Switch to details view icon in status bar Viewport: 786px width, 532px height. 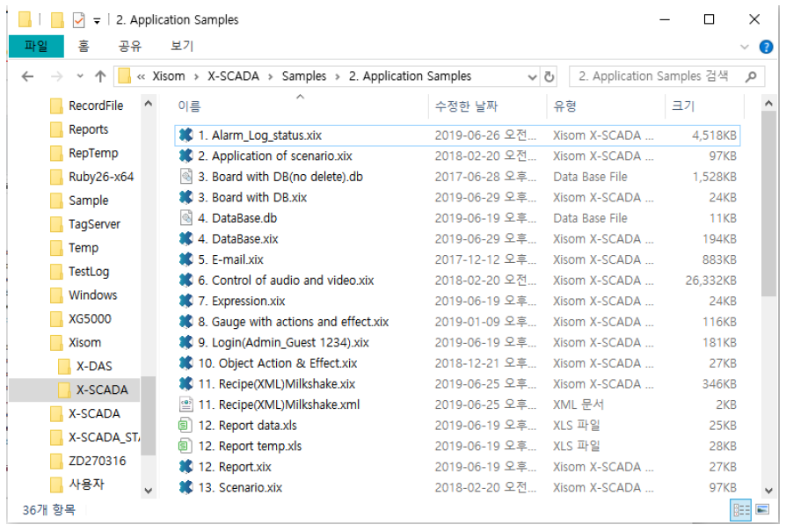(x=741, y=510)
